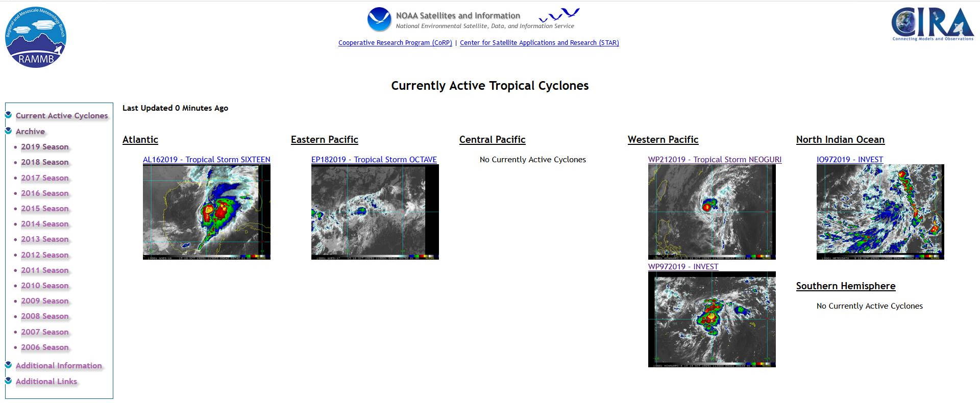Image resolution: width=980 pixels, height=403 pixels.
Task: Click the RAMMB logo
Action: 36,37
